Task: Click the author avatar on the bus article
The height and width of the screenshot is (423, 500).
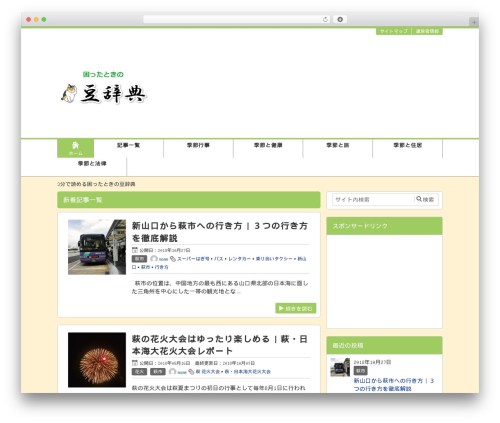Action: (154, 259)
